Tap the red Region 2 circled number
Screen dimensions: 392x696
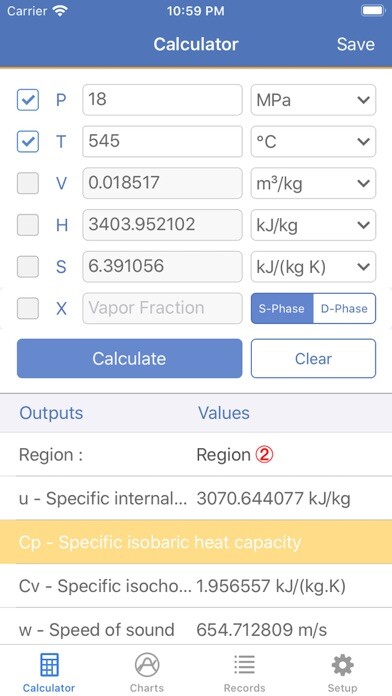point(264,455)
